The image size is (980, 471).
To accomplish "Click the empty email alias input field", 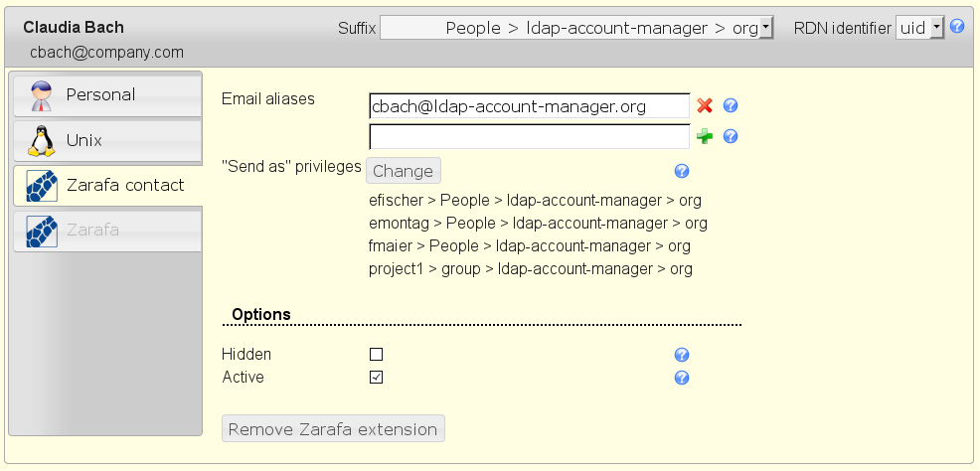I will (529, 136).
